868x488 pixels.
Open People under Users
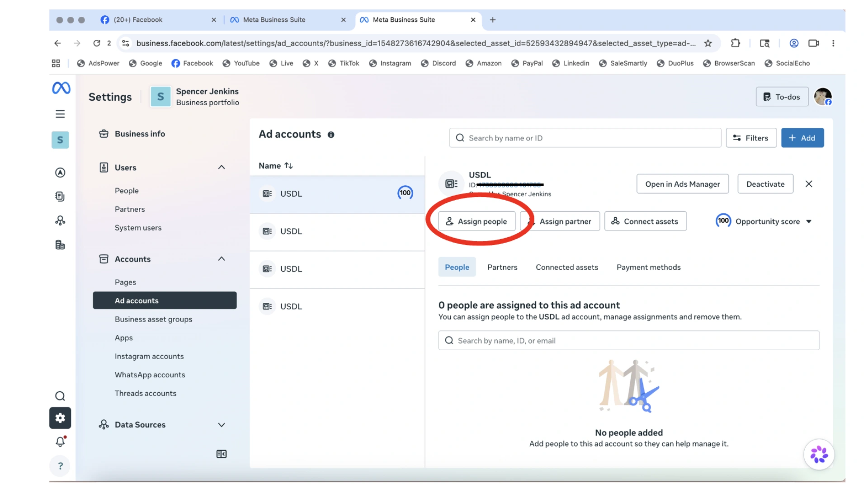(x=127, y=191)
